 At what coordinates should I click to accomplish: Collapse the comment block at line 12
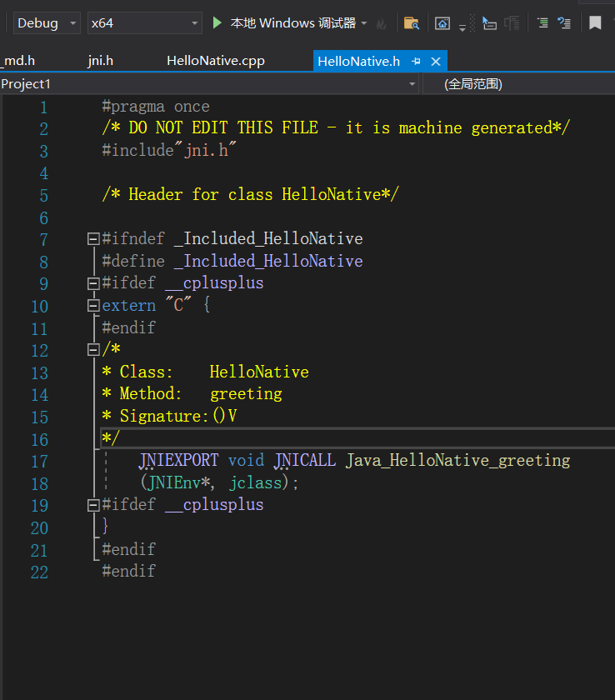click(x=93, y=349)
